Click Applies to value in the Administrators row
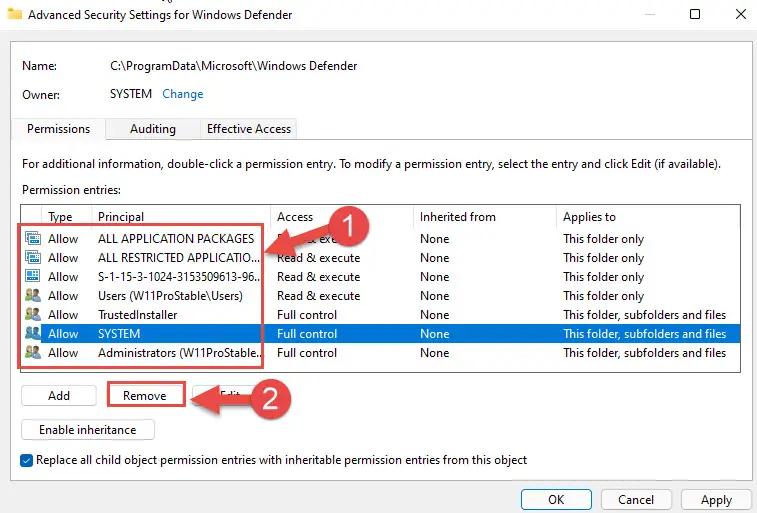The height and width of the screenshot is (513, 757). coord(644,353)
